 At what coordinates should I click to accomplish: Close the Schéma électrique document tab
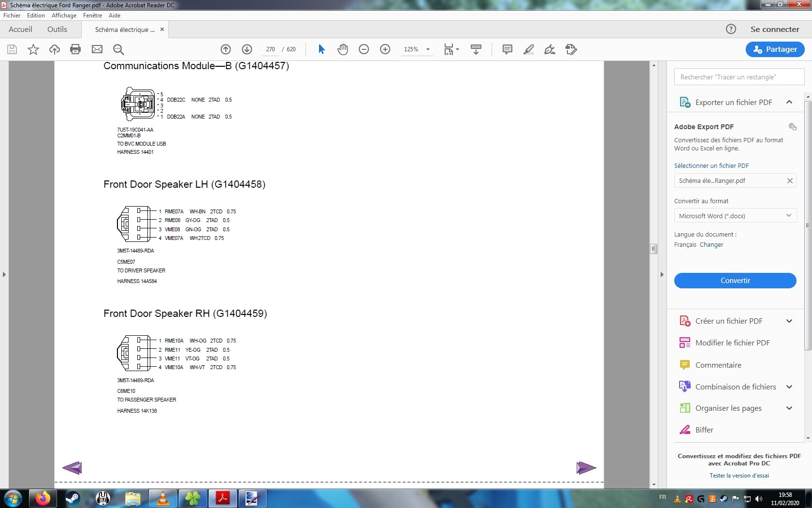(162, 30)
